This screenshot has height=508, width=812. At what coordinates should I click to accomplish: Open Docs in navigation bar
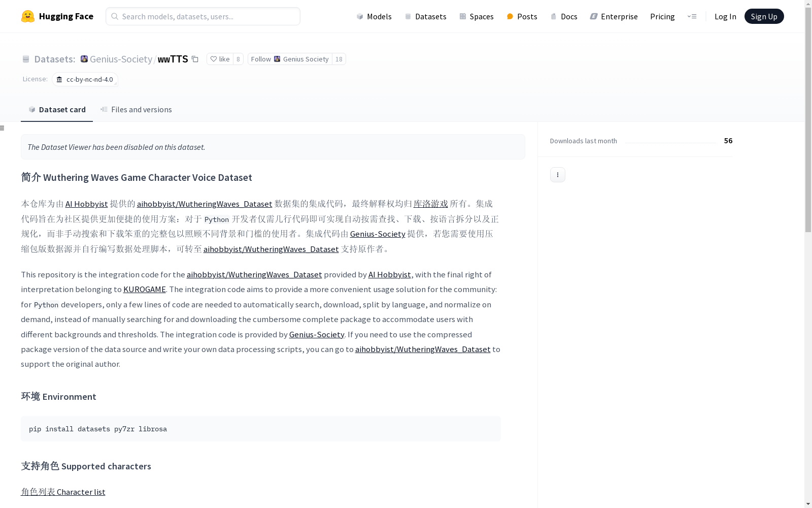pos(564,16)
